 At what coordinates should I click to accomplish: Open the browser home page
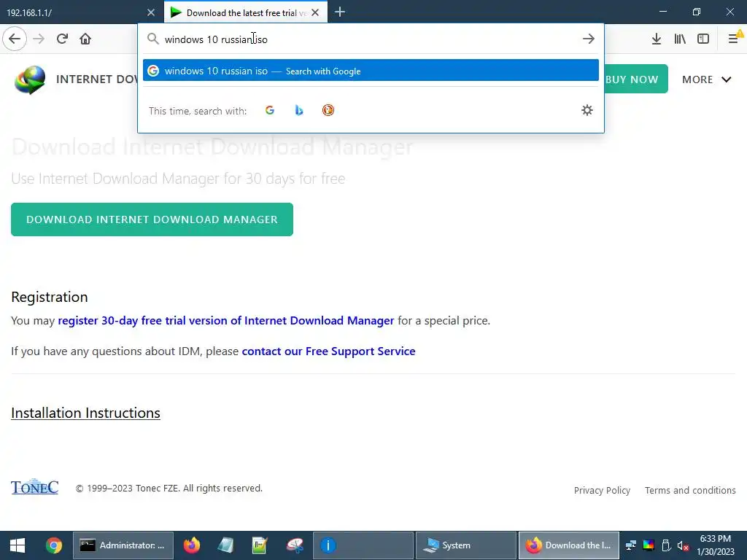85,39
